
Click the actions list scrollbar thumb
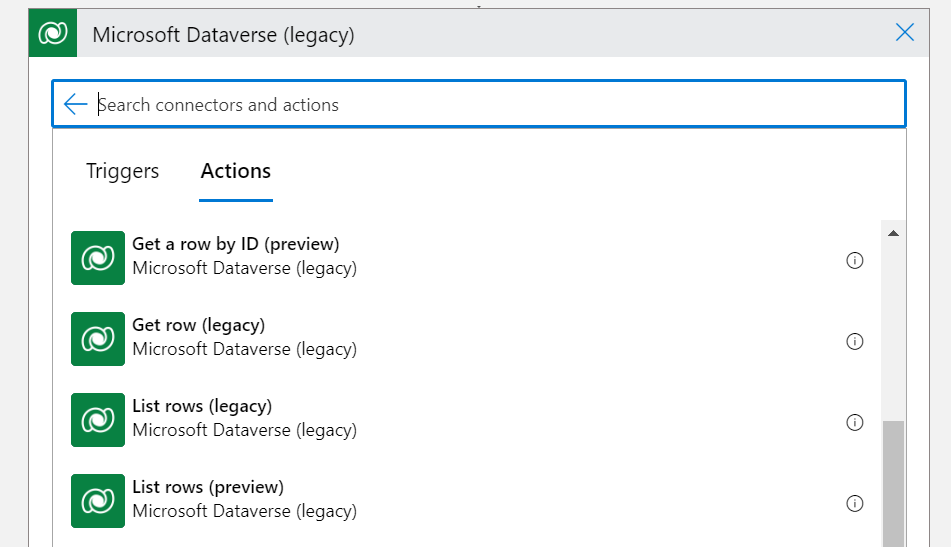[x=893, y=484]
